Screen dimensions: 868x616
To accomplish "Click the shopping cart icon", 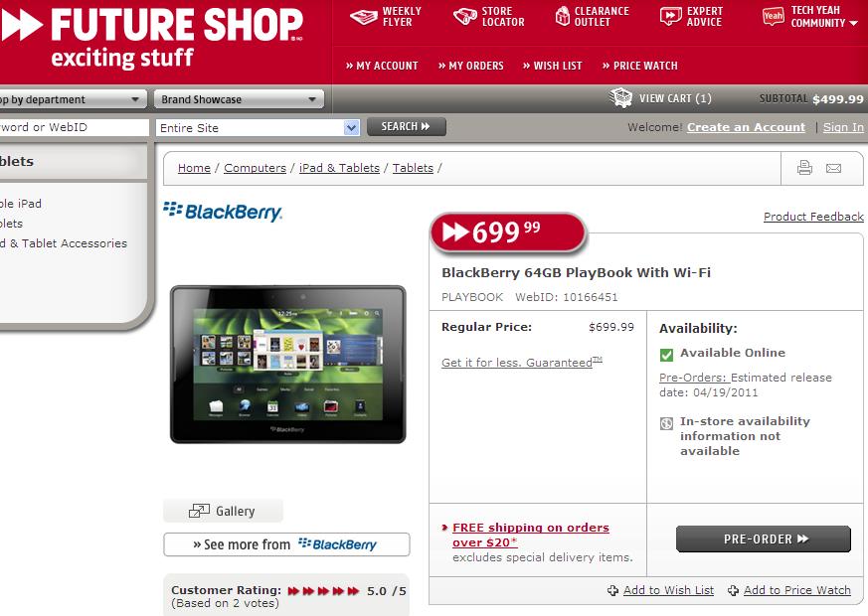I will [x=620, y=98].
